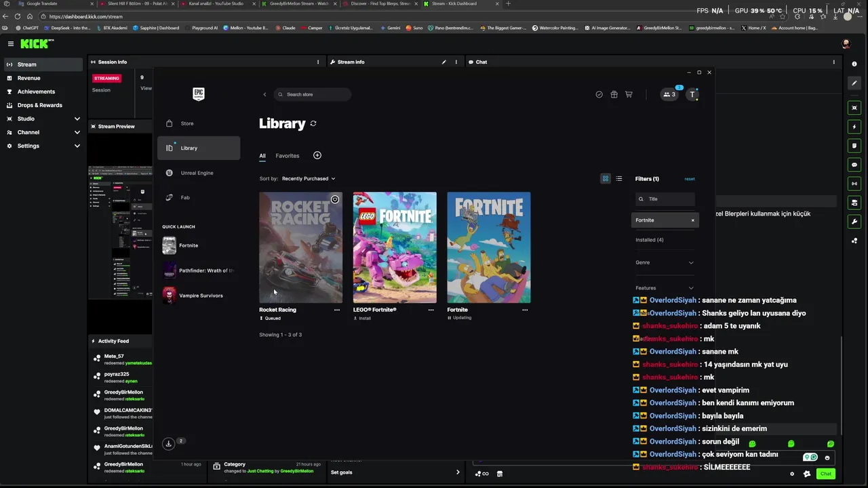Edit Stream info with pencil icon
Viewport: 868px width, 488px height.
(x=444, y=62)
